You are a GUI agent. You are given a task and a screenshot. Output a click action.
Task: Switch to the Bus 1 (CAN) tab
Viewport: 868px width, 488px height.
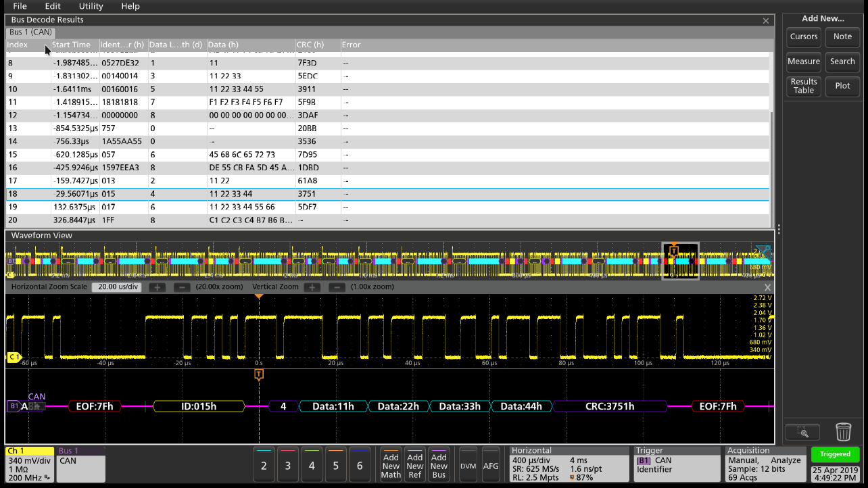click(30, 31)
